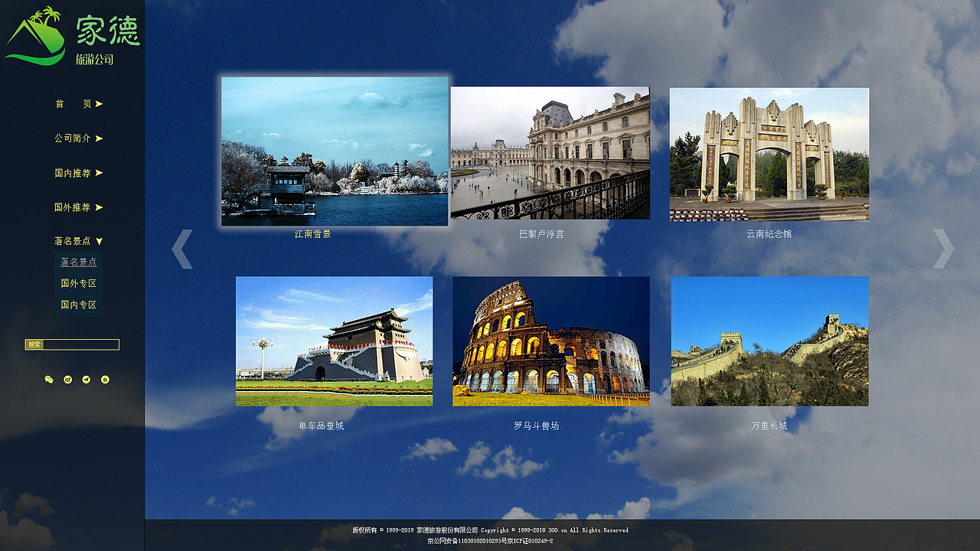Collapse the 著名景点 menu with down arrow

click(99, 241)
